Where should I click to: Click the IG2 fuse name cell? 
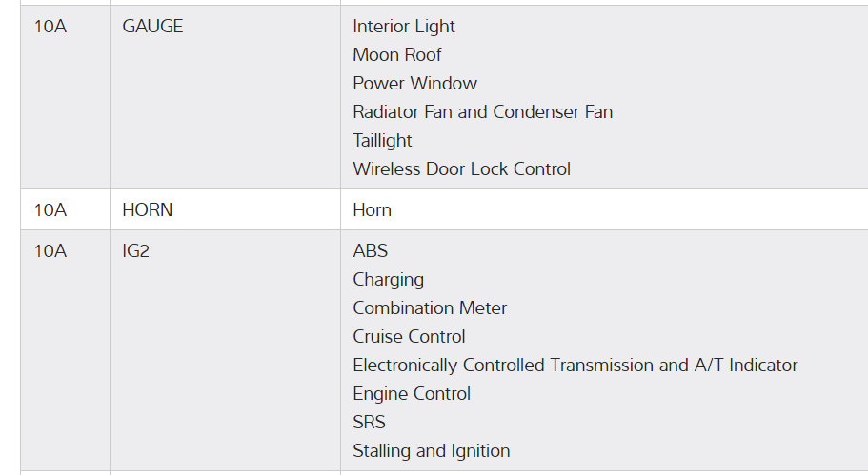(136, 251)
